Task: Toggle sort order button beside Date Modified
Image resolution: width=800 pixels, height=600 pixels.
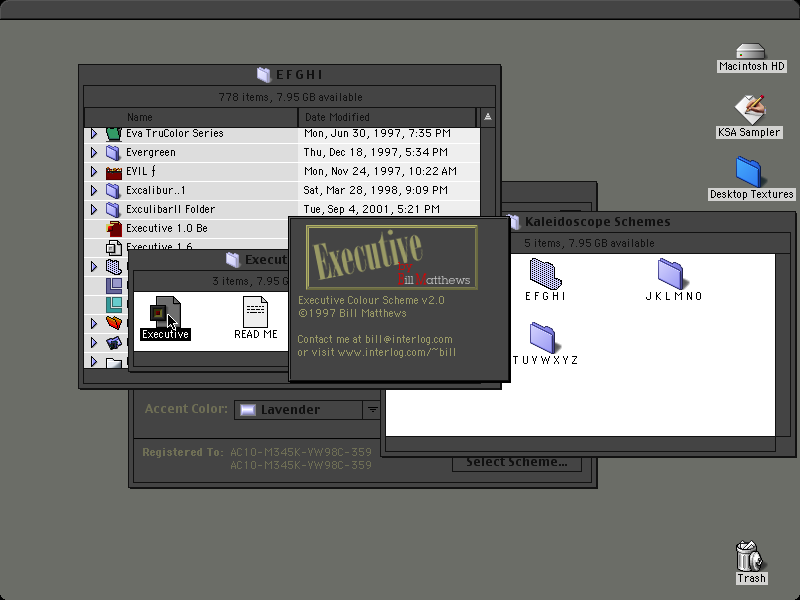Action: (488, 117)
